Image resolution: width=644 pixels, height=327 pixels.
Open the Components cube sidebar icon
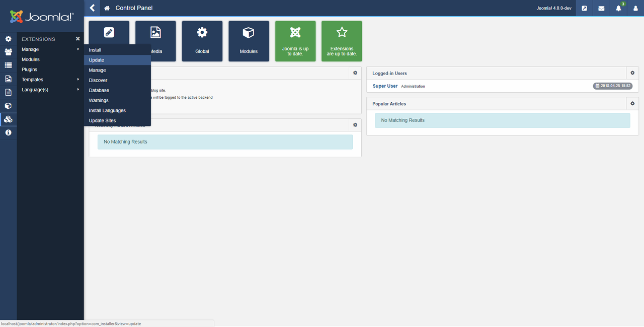pos(8,106)
